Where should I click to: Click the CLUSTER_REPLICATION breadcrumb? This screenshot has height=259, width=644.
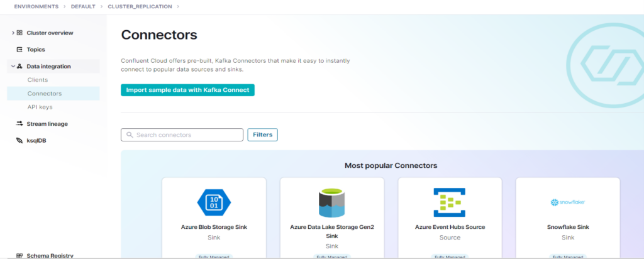(x=140, y=6)
